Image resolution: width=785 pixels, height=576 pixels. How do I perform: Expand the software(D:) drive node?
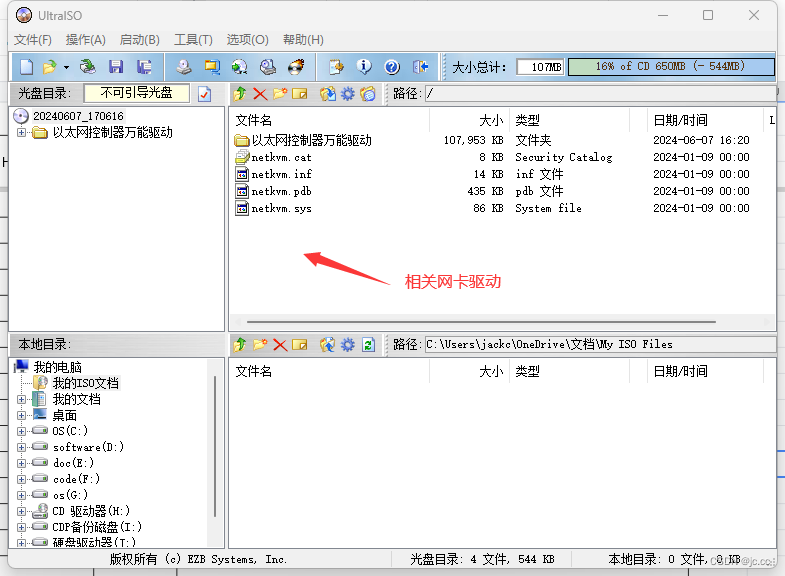pos(21,447)
